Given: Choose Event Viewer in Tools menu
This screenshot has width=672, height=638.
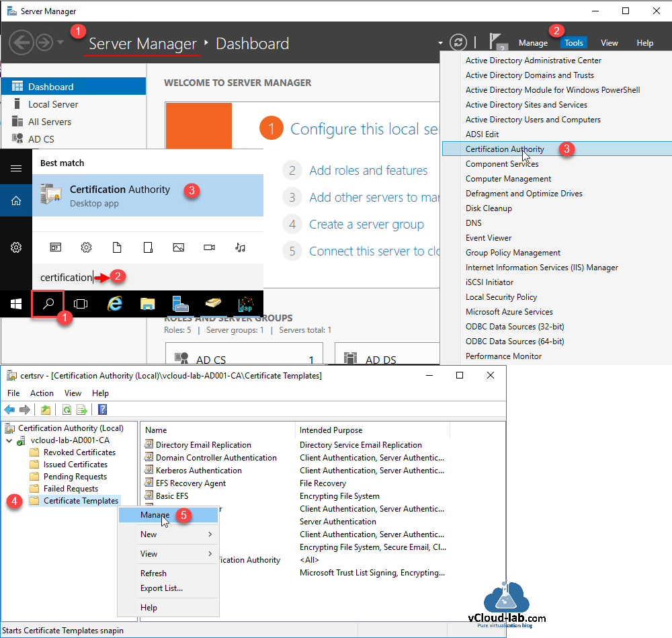Looking at the screenshot, I should point(488,238).
